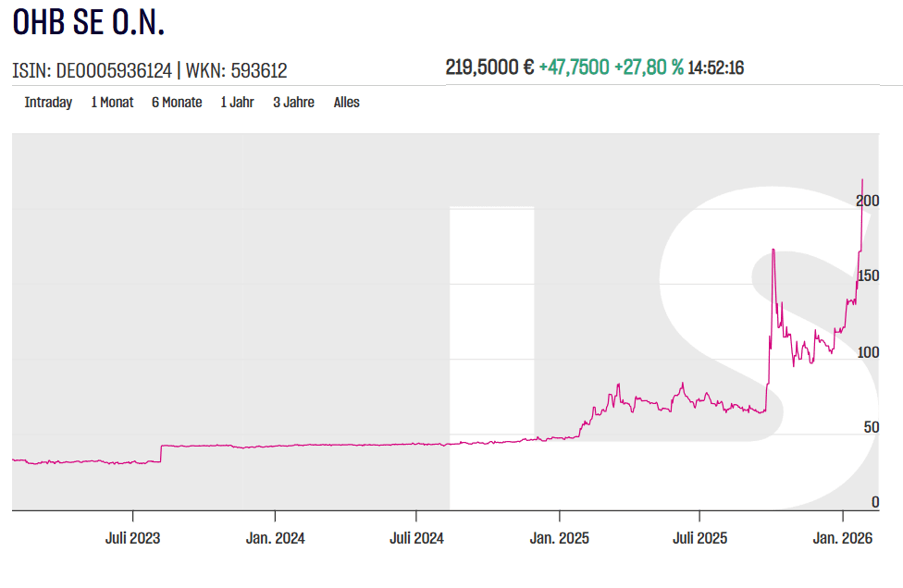Click the OHB SE O.N. title
This screenshot has width=903, height=588.
[89, 22]
